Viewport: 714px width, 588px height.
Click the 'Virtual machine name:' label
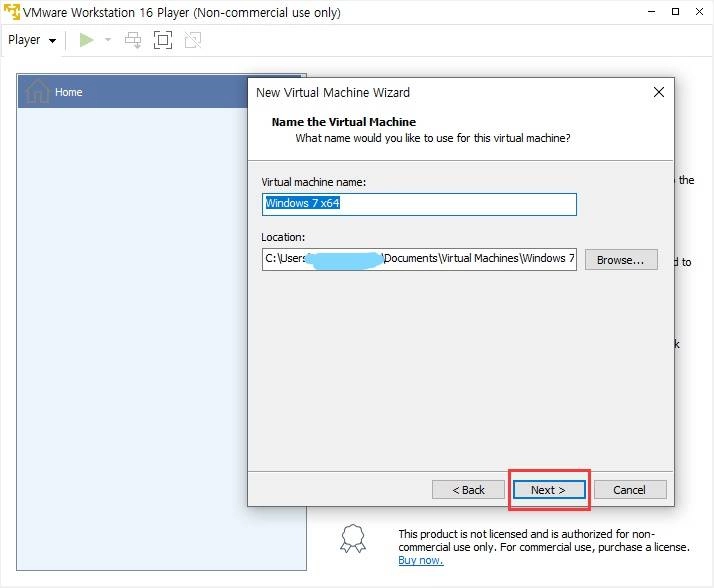coord(313,182)
